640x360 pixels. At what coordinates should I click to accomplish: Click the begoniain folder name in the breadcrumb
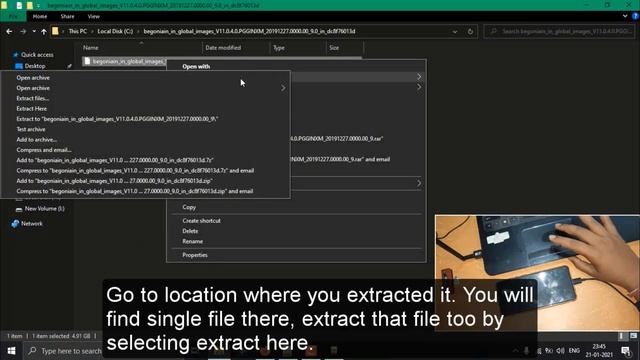(x=249, y=31)
